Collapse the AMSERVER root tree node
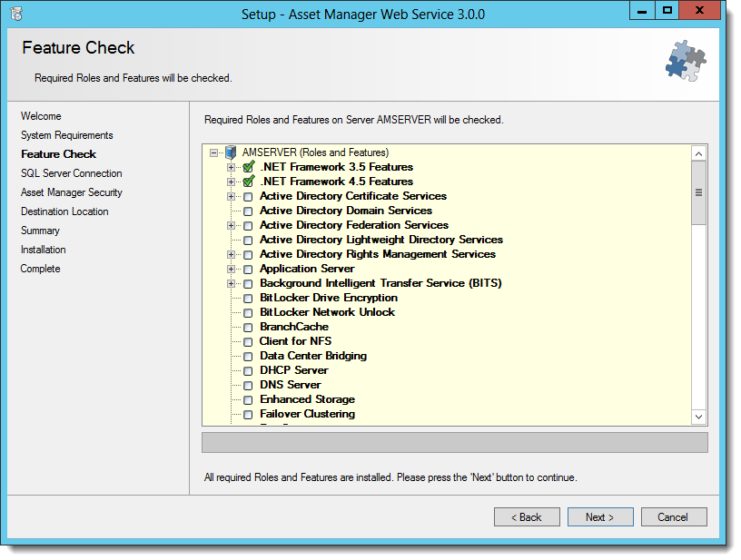 pos(214,153)
